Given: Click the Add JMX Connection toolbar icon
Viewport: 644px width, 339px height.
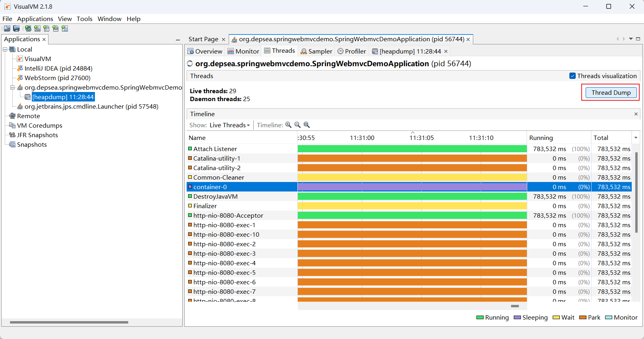Looking at the screenshot, I should tap(37, 29).
